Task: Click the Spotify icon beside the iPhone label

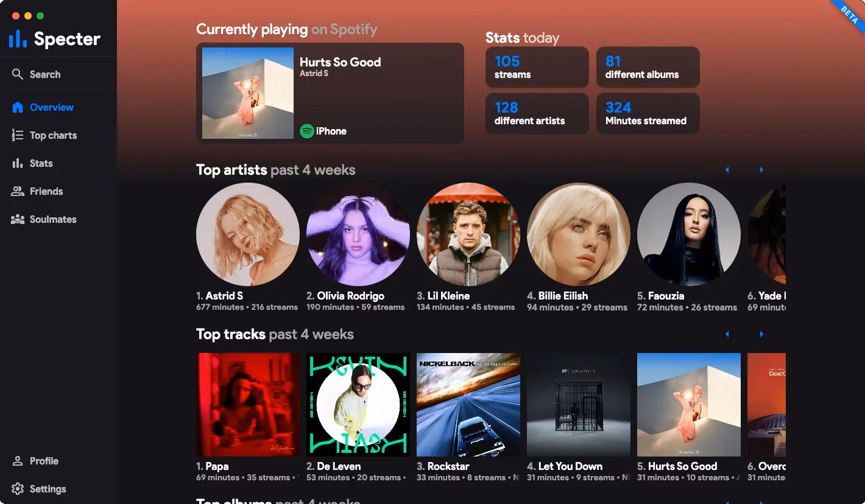Action: coord(307,131)
